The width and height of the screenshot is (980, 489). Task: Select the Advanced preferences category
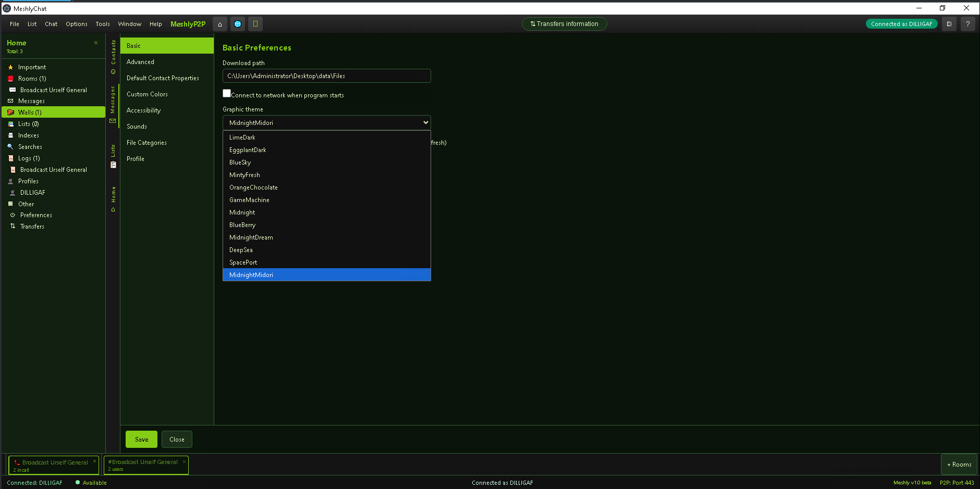pos(167,62)
